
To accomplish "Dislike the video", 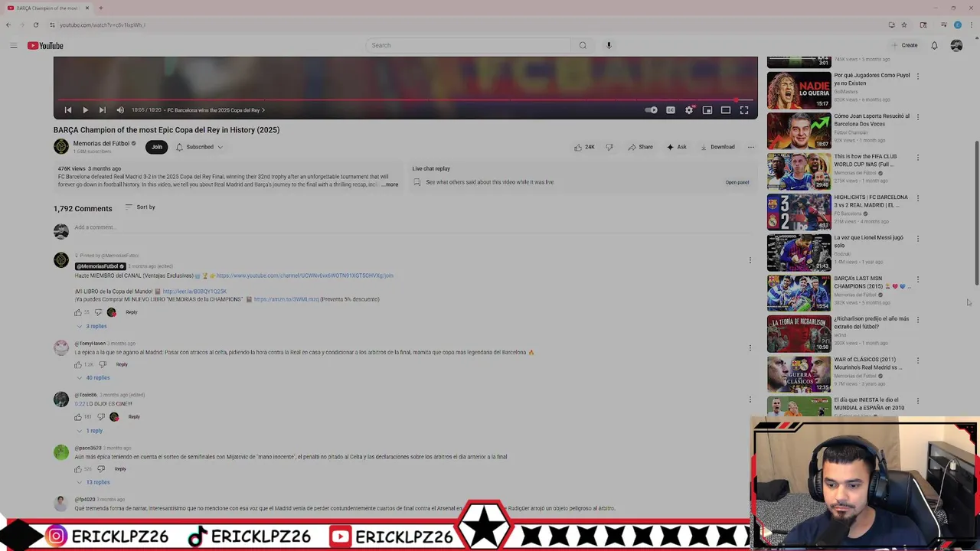I will click(609, 147).
